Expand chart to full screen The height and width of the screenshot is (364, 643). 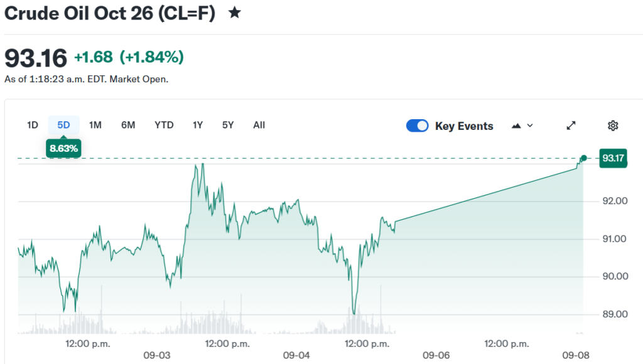pyautogui.click(x=571, y=126)
